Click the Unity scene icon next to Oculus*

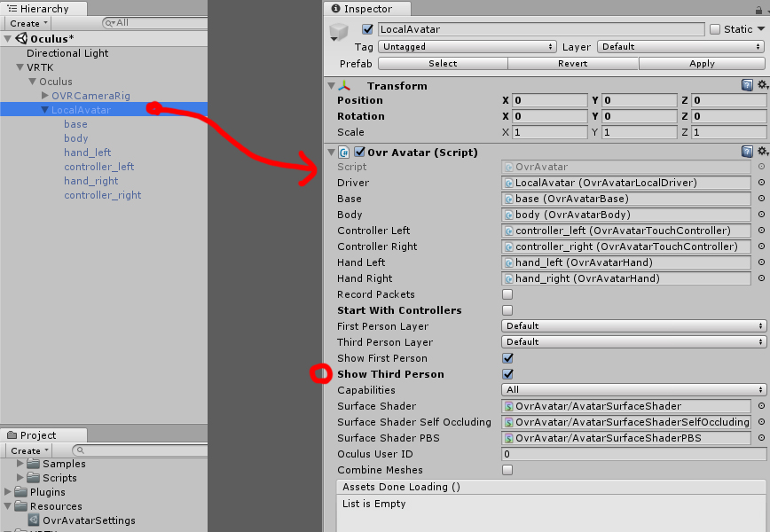21,38
